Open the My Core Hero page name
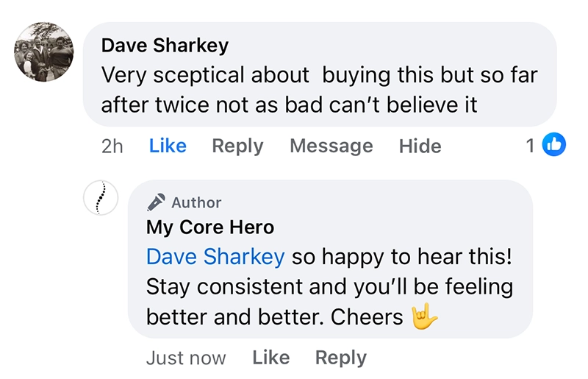The height and width of the screenshot is (379, 588). click(210, 227)
